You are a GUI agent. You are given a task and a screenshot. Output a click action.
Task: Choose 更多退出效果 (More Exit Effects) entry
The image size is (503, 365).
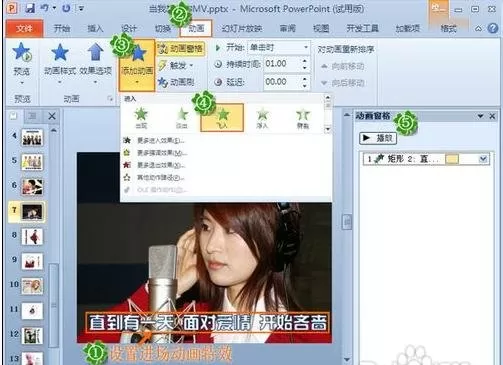click(x=154, y=165)
